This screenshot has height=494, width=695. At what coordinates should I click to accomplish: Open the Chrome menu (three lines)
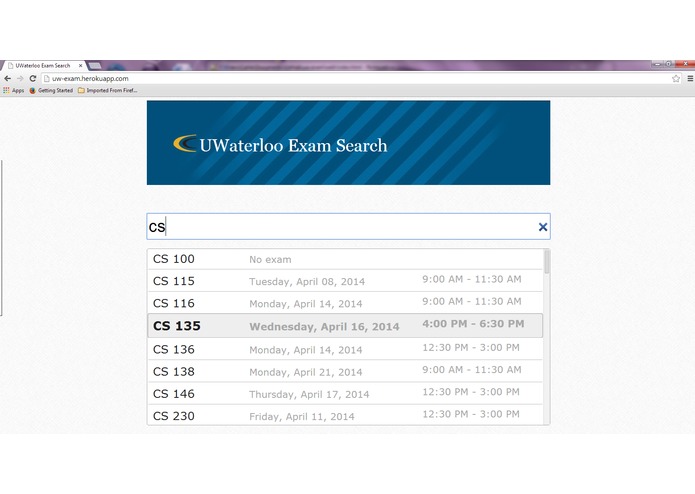tap(690, 78)
